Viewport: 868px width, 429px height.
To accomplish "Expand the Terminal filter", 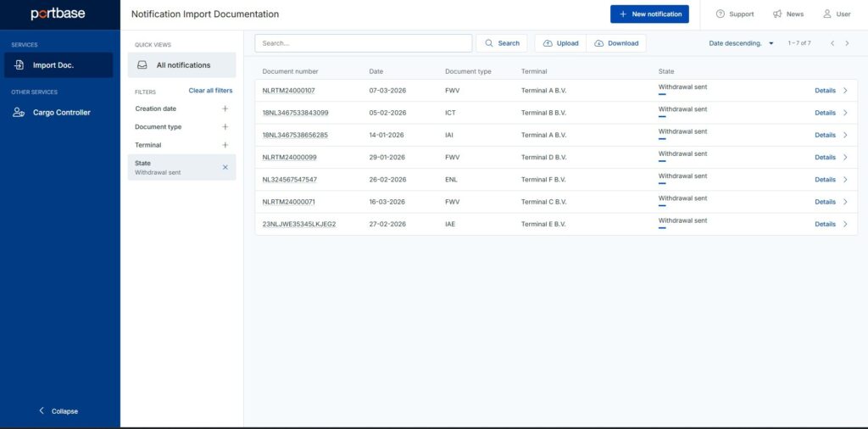I will (225, 145).
